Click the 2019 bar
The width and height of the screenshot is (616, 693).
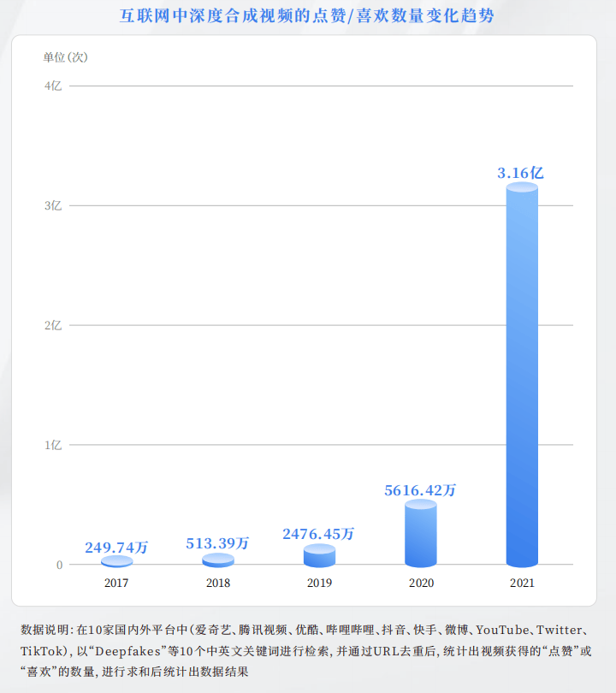(319, 555)
